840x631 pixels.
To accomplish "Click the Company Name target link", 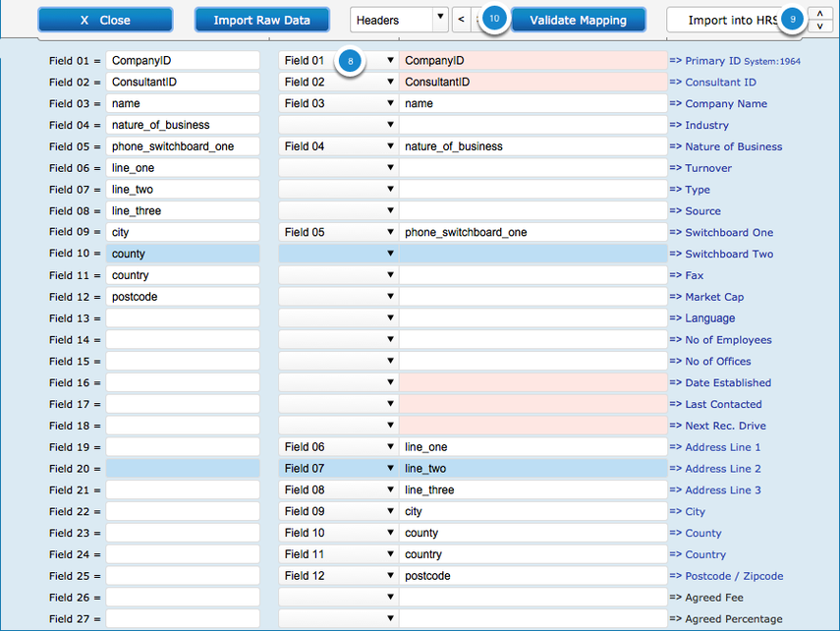I will pos(718,103).
